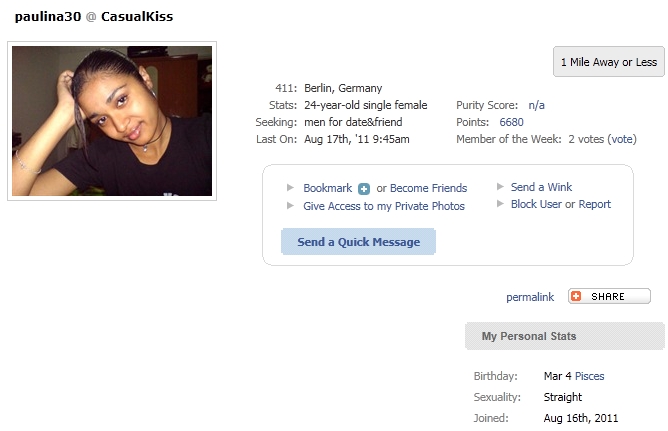Viewport: 668px width, 431px height.
Task: Click Become Friends link
Action: (429, 188)
